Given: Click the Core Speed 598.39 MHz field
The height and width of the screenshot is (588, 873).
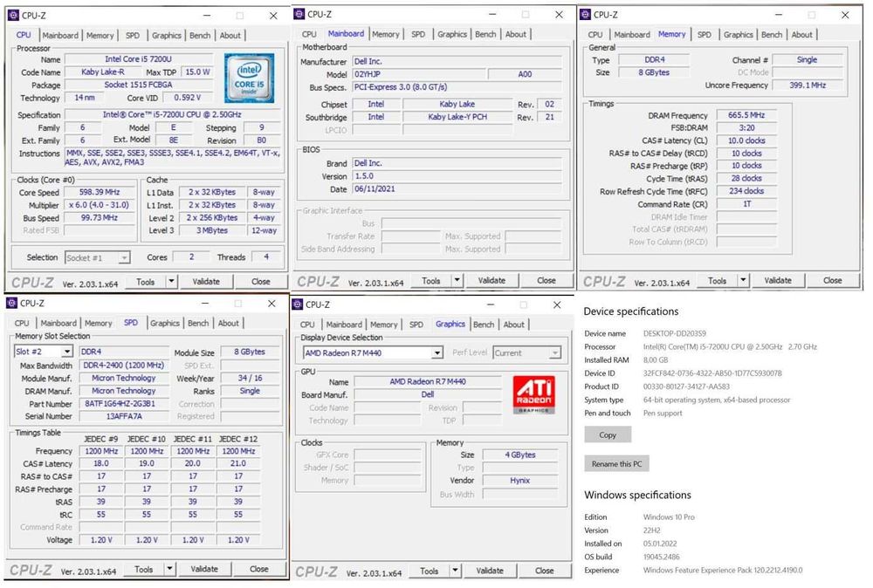Looking at the screenshot, I should click(x=100, y=192).
